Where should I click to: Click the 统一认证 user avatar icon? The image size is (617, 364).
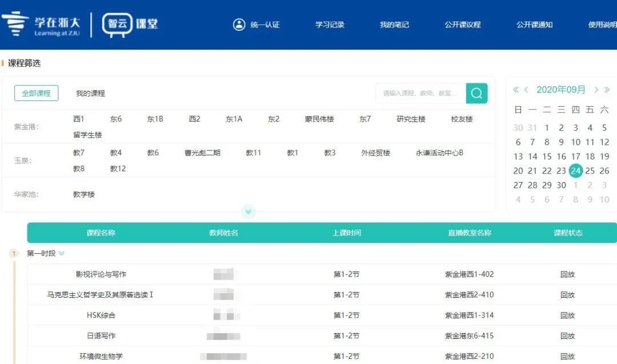pyautogui.click(x=239, y=25)
